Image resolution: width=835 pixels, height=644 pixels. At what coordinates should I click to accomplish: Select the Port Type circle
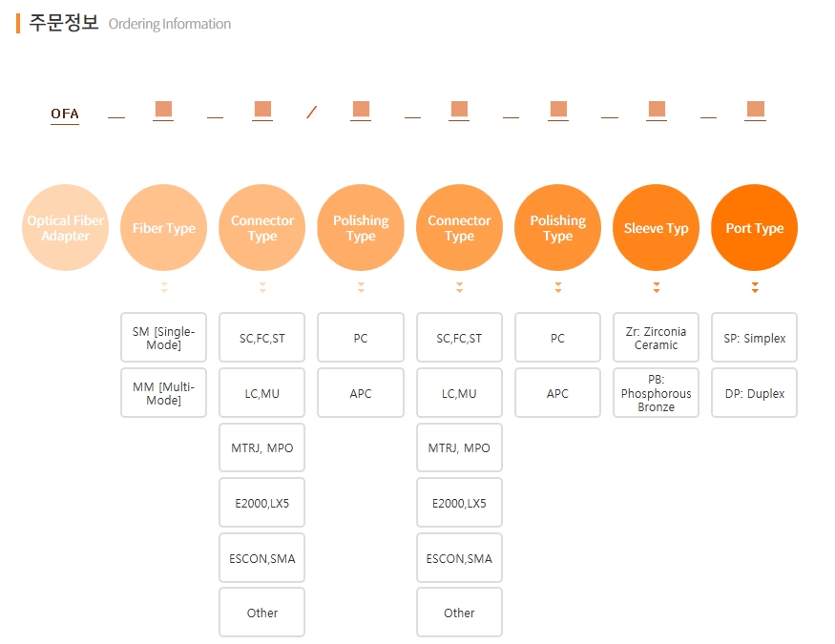click(754, 228)
